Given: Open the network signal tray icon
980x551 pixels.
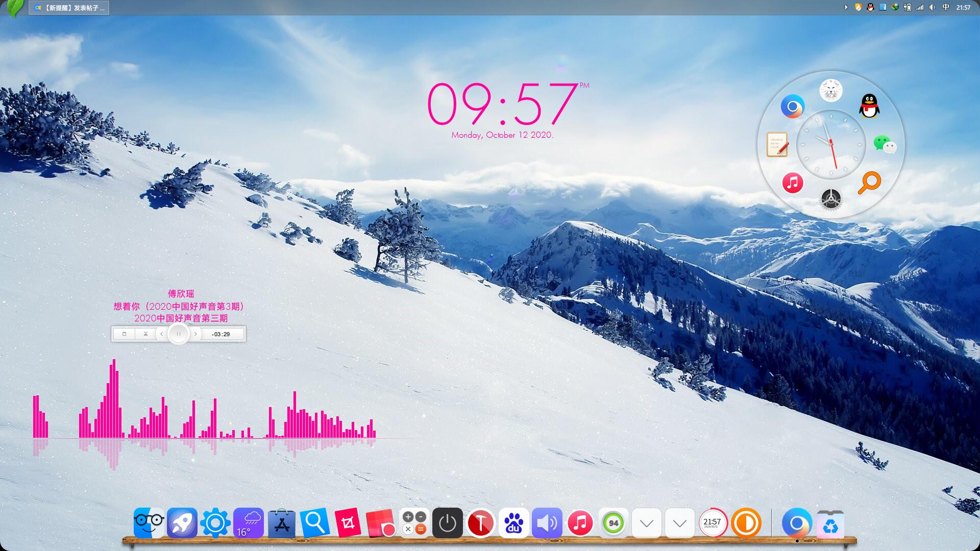Looking at the screenshot, I should tap(920, 7).
